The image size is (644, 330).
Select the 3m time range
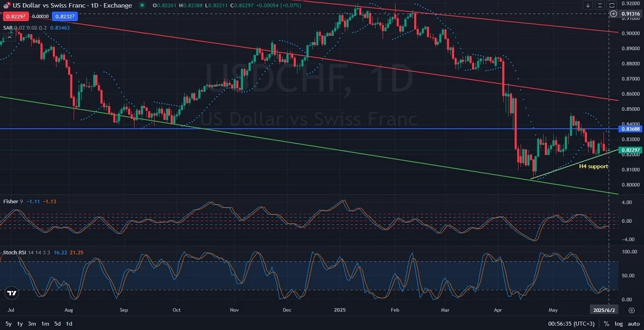point(32,324)
